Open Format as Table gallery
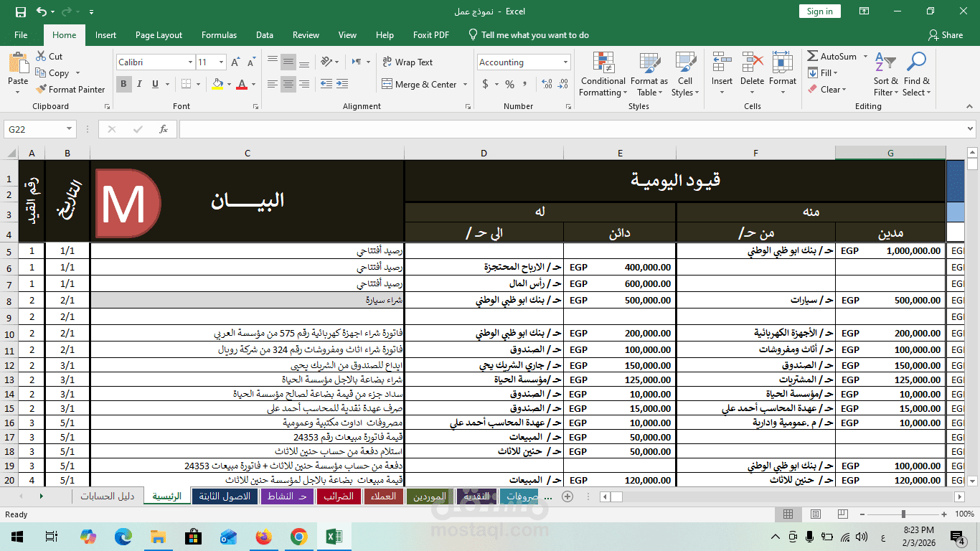Viewport: 980px width, 551px height. pyautogui.click(x=649, y=75)
